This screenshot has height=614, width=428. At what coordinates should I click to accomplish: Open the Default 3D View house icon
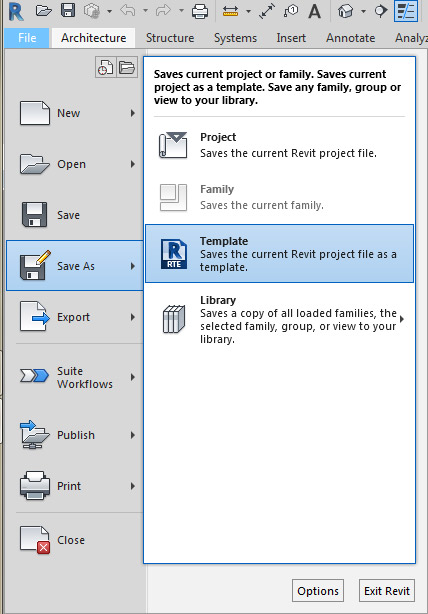[x=345, y=11]
